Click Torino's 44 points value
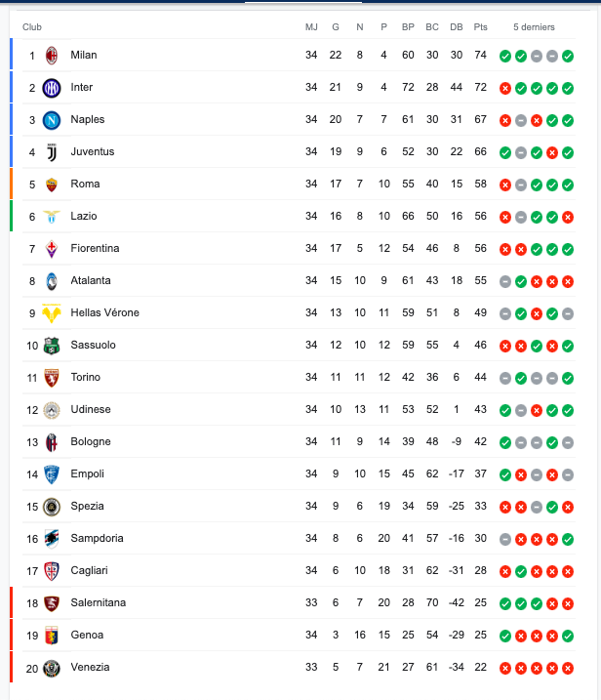This screenshot has width=601, height=700. [x=480, y=378]
